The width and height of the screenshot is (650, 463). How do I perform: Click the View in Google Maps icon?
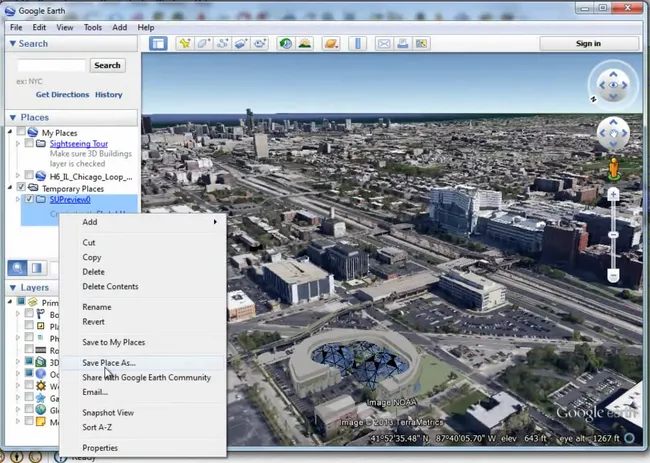[421, 44]
